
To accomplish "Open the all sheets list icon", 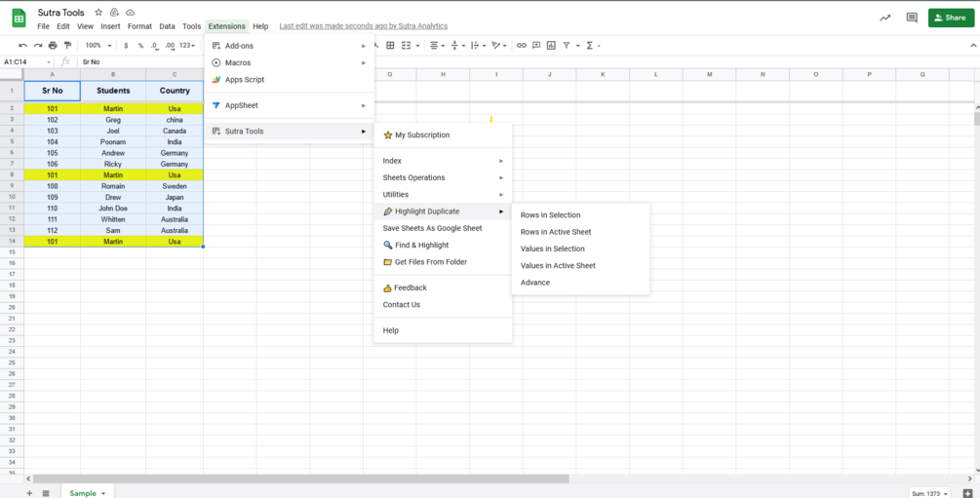I will [x=46, y=493].
